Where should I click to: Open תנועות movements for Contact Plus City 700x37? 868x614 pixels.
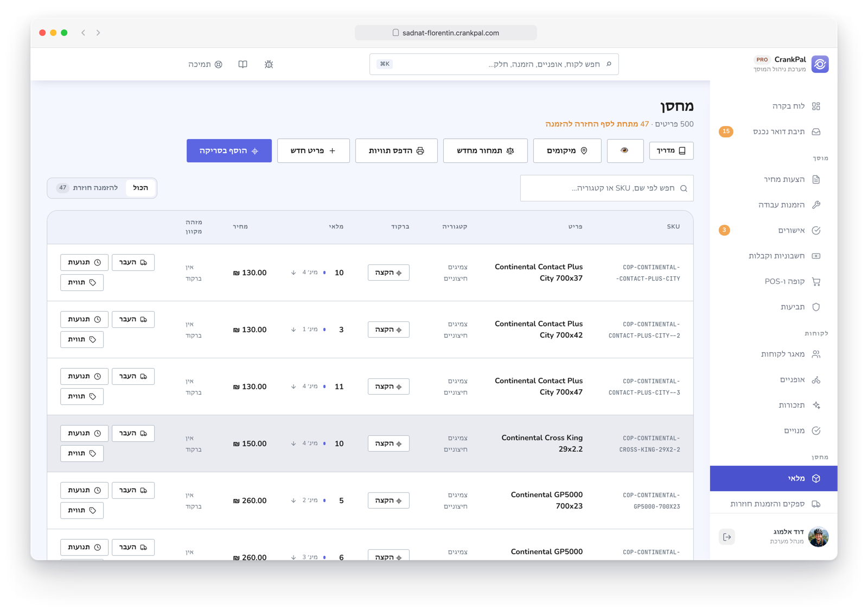tap(84, 262)
